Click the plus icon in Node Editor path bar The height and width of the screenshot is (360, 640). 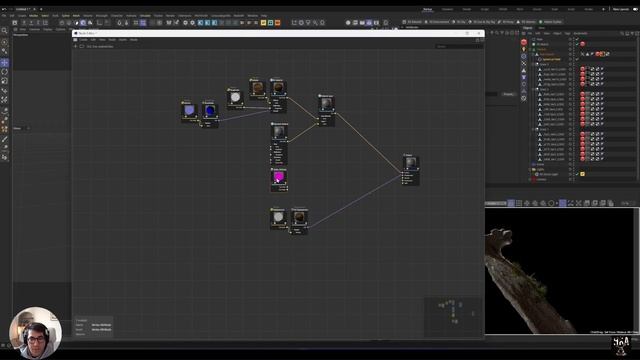coord(76,47)
